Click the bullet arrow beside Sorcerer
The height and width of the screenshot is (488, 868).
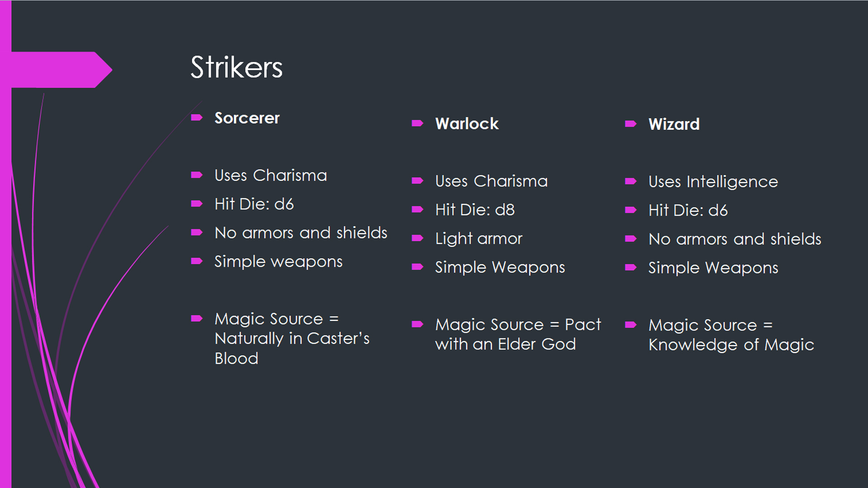tap(197, 118)
